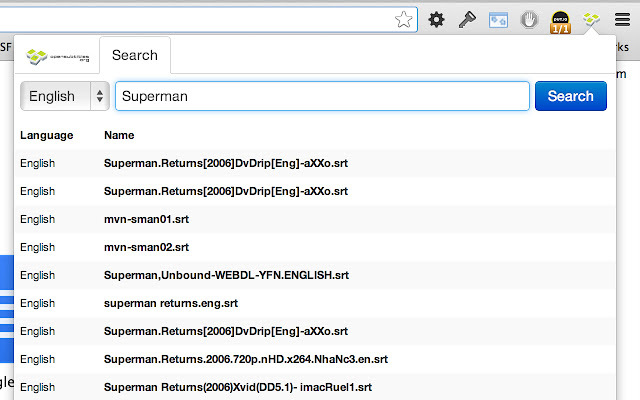Image resolution: width=640 pixels, height=400 pixels.
Task: Open the blue window-screenshot extension icon
Action: click(498, 20)
